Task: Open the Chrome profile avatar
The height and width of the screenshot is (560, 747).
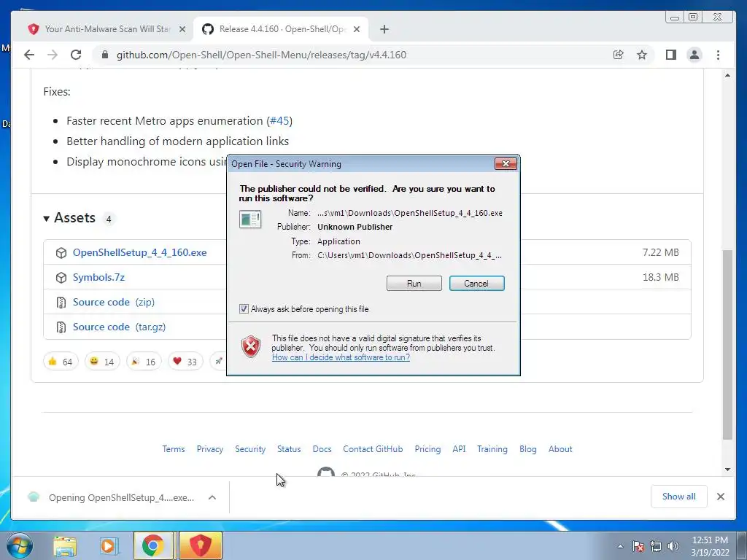Action: (694, 55)
